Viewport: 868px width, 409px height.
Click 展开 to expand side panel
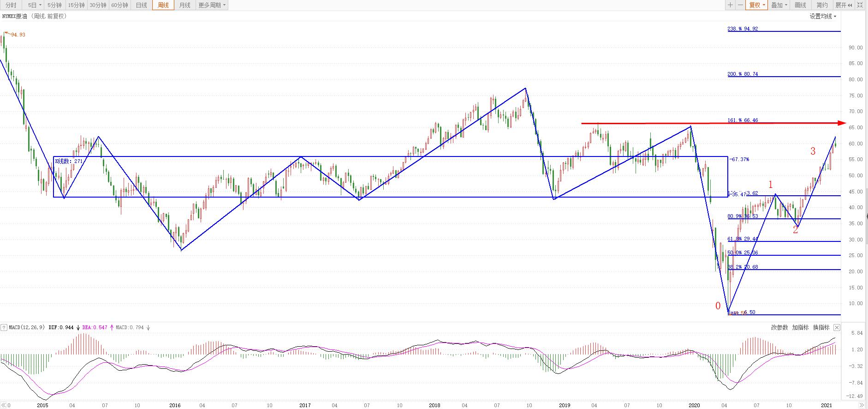tap(844, 5)
